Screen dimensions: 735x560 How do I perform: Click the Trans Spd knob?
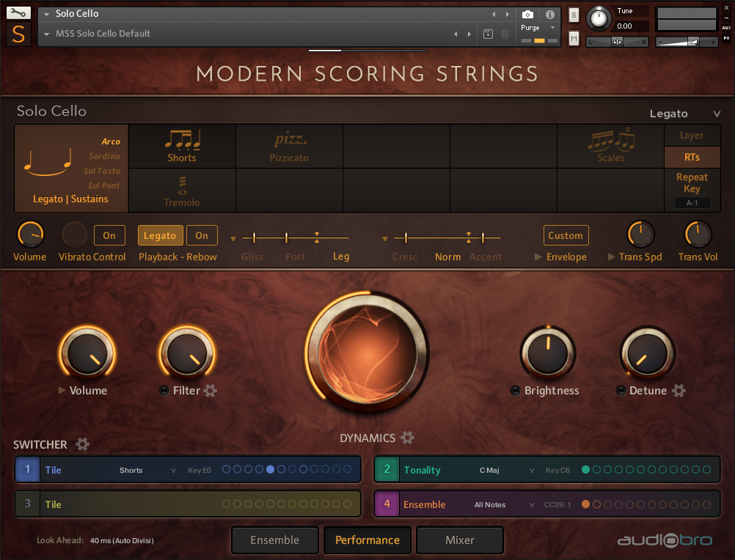(x=641, y=234)
